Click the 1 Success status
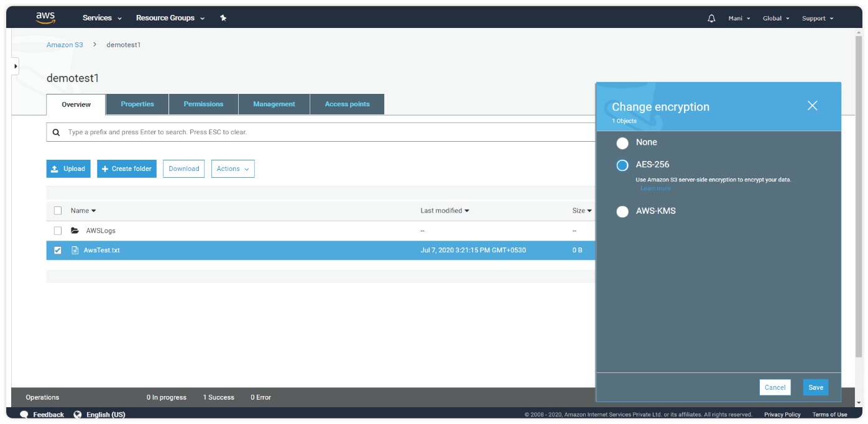This screenshot has width=868, height=424. point(219,397)
